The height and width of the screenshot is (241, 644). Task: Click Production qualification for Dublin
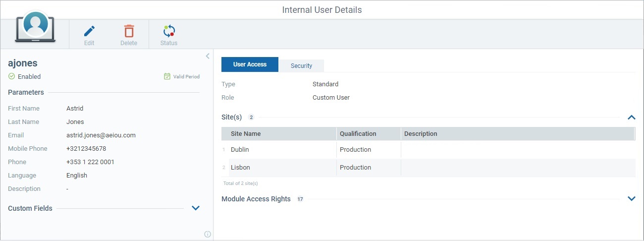point(355,150)
